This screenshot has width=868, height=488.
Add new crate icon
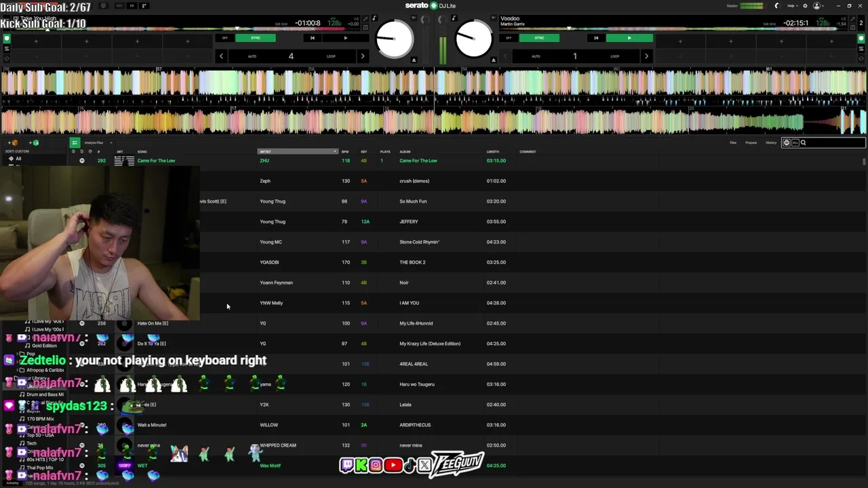(x=14, y=143)
